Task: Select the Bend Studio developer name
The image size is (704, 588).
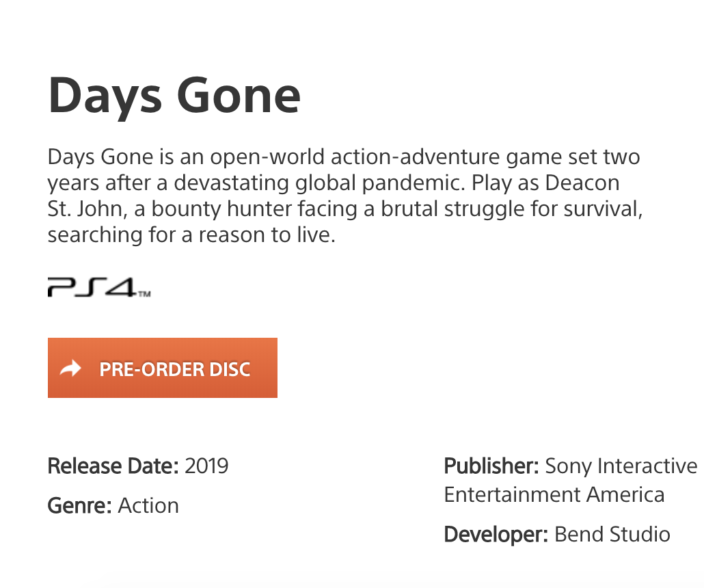Action: click(612, 534)
